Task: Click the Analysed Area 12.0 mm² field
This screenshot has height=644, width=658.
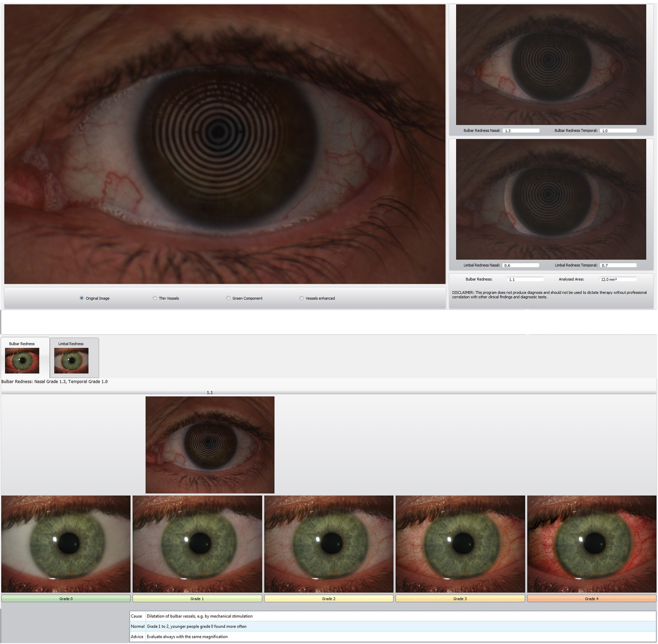Action: pyautogui.click(x=618, y=279)
